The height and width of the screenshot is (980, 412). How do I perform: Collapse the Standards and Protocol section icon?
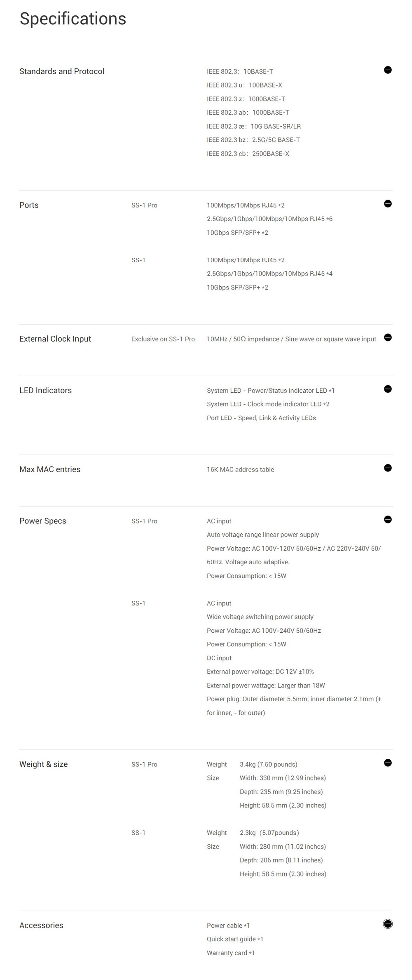point(388,70)
